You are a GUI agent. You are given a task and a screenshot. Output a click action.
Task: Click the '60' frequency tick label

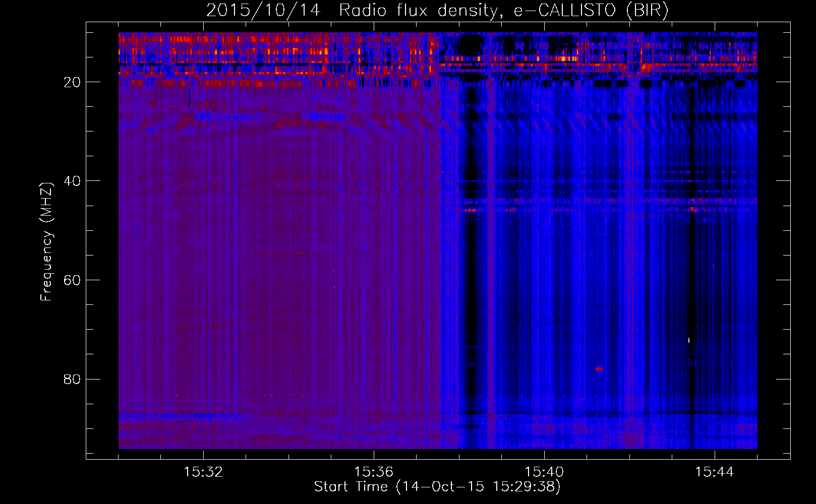point(72,280)
